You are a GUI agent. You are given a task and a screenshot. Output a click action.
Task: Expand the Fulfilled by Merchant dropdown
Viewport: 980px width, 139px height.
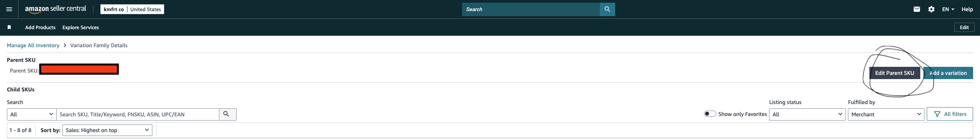pyautogui.click(x=886, y=114)
